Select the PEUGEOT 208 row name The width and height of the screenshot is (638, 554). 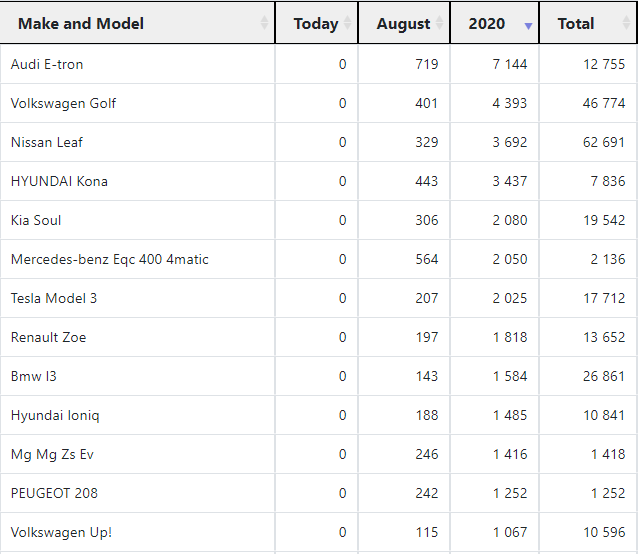(54, 493)
